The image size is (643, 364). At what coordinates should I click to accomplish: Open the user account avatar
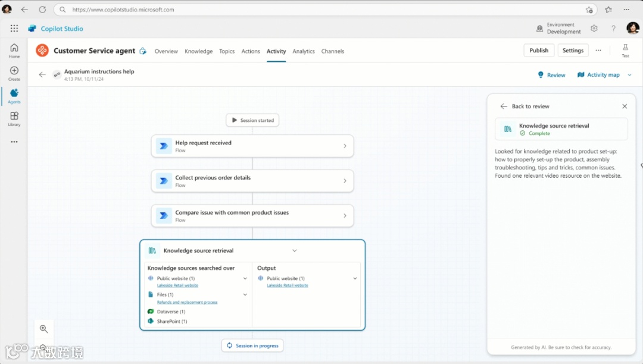pos(633,28)
